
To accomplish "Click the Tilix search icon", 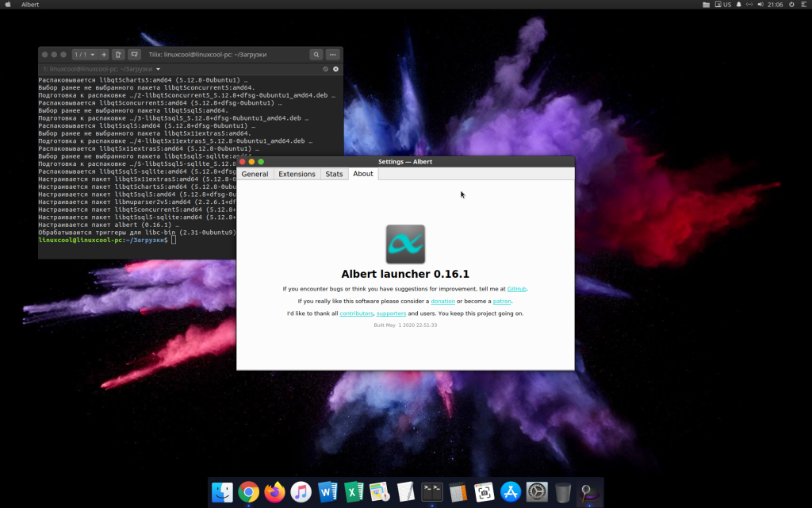I will [x=316, y=55].
